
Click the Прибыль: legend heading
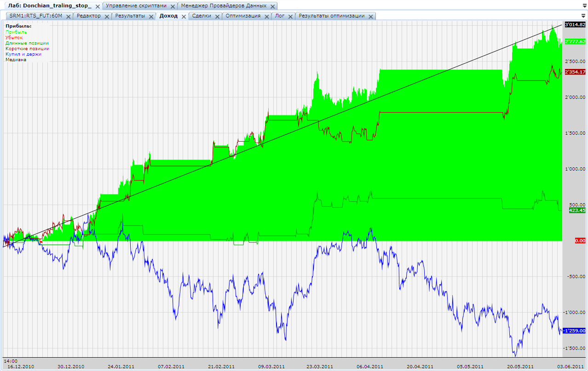pos(18,26)
